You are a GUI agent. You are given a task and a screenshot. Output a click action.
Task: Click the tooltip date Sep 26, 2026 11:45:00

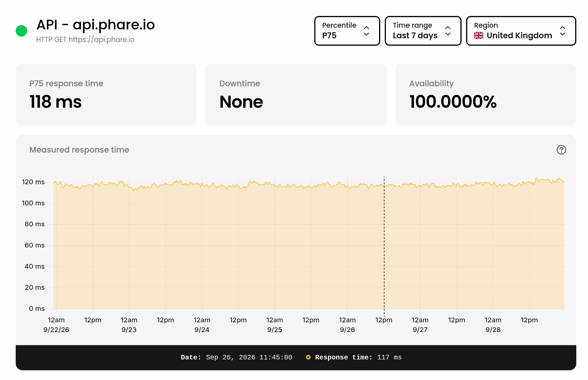coord(249,357)
